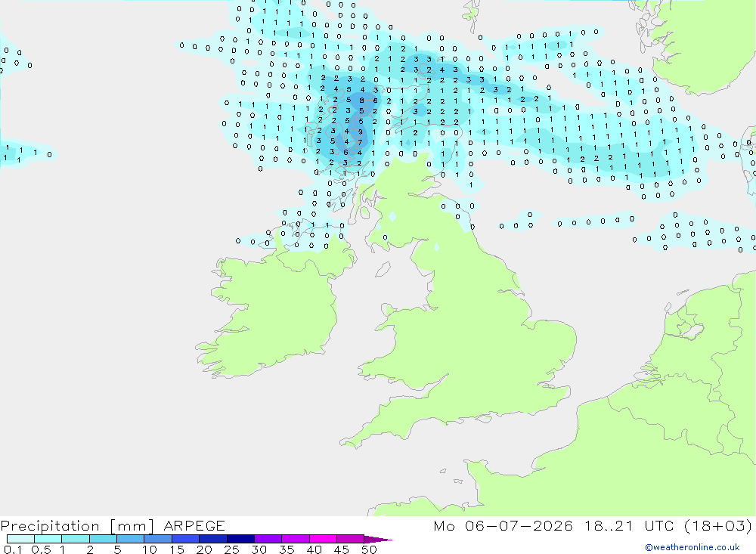
Task: Pick the legend swatch between 20 and 25
Action: [213, 539]
